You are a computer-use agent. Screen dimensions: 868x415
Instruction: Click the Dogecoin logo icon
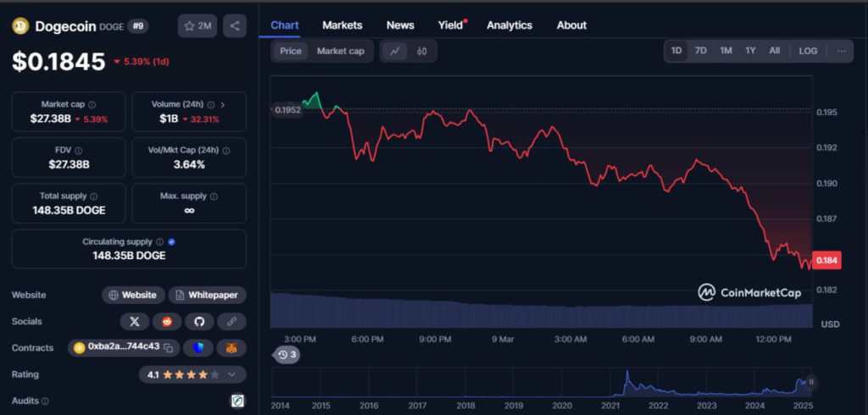pos(20,25)
